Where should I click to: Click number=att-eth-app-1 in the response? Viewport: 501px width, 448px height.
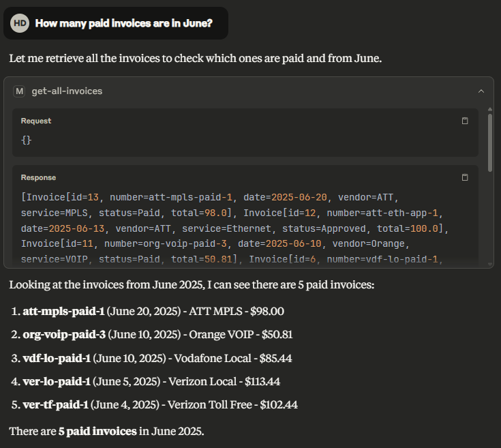coord(382,213)
